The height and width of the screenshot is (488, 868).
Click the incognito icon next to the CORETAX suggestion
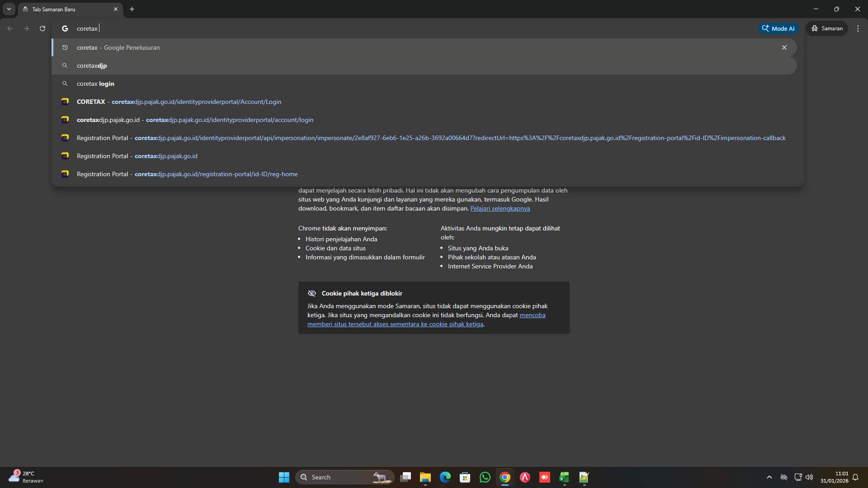tap(65, 101)
